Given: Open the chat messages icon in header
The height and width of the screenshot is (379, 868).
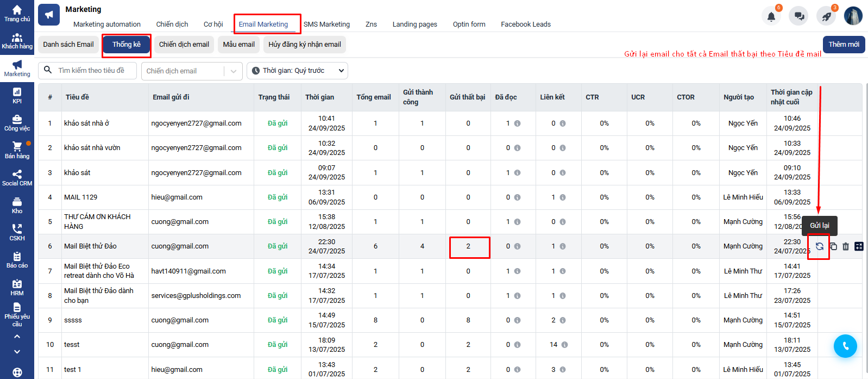Looking at the screenshot, I should click(x=799, y=16).
